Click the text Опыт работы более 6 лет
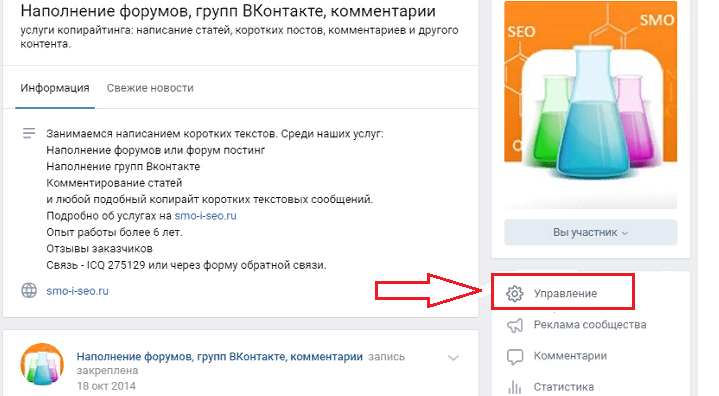Image resolution: width=719 pixels, height=396 pixels. point(114,232)
